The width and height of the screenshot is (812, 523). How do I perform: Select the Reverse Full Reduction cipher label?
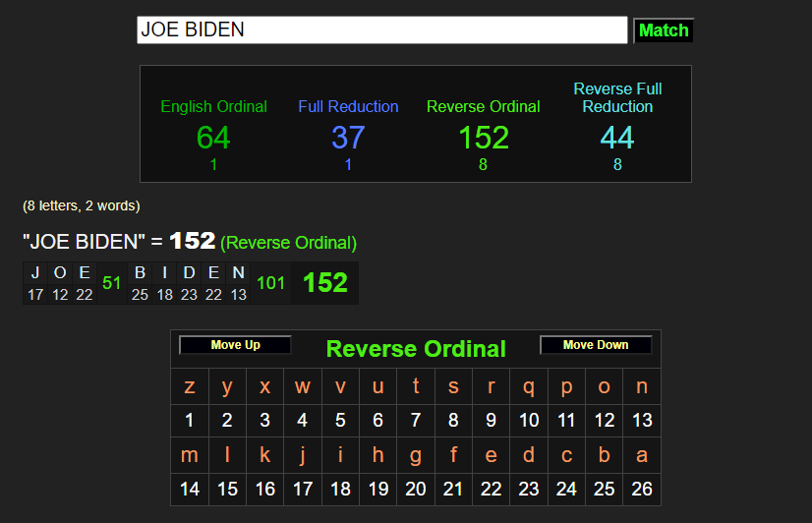click(617, 97)
